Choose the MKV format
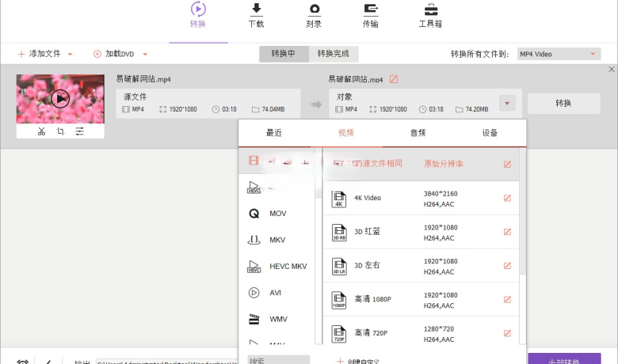Screen dimensions: 618x364 coord(277,240)
